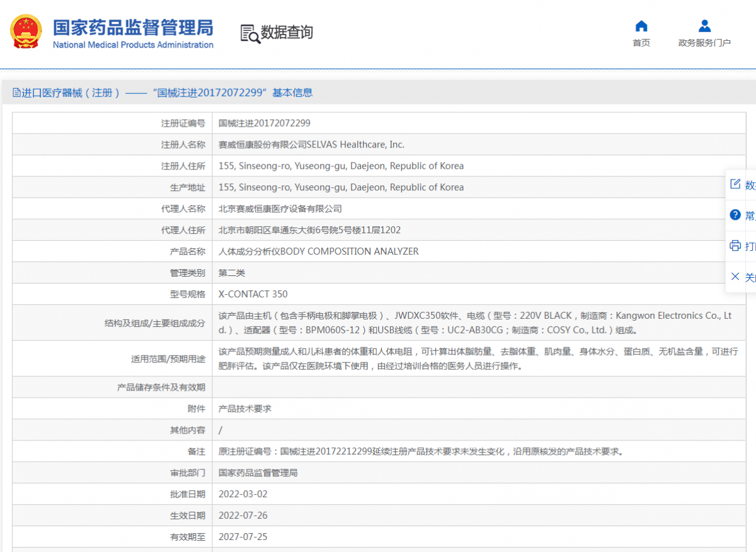Click the 代理人住所 label
Viewport: 756px width, 552px height.
coord(183,230)
